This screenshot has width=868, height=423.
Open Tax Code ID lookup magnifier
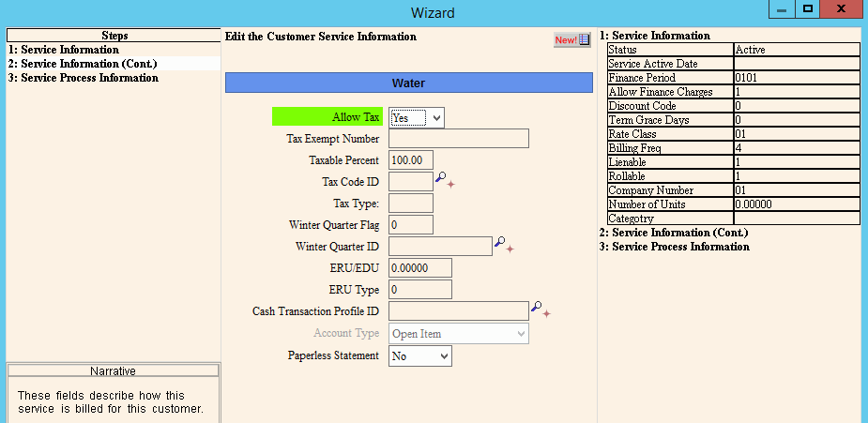(x=441, y=177)
